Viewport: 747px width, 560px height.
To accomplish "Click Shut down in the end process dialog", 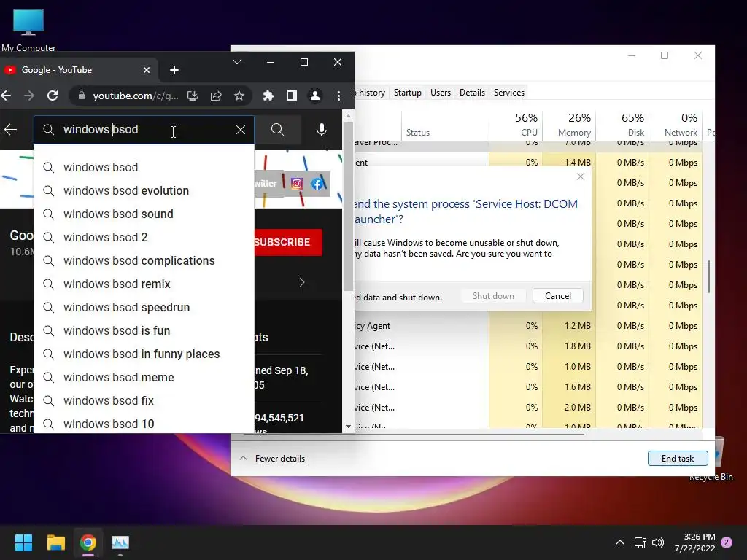I will (x=493, y=296).
